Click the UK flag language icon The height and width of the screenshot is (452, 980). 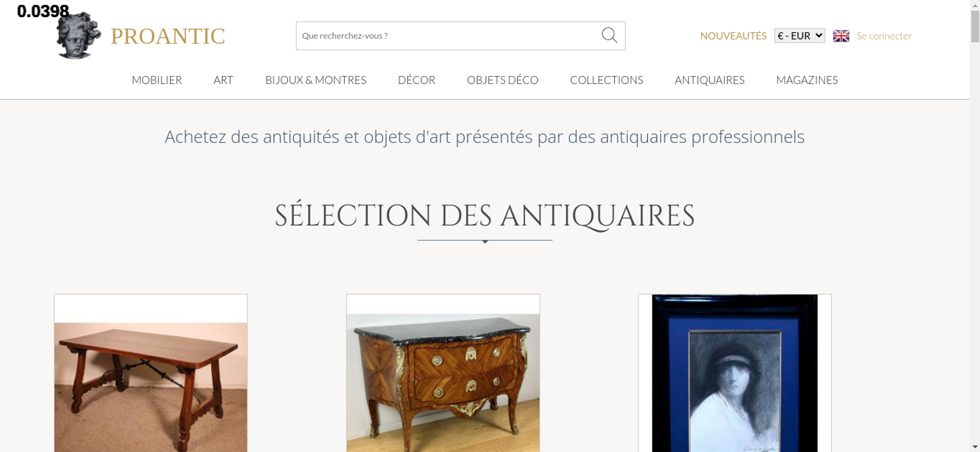pyautogui.click(x=841, y=36)
